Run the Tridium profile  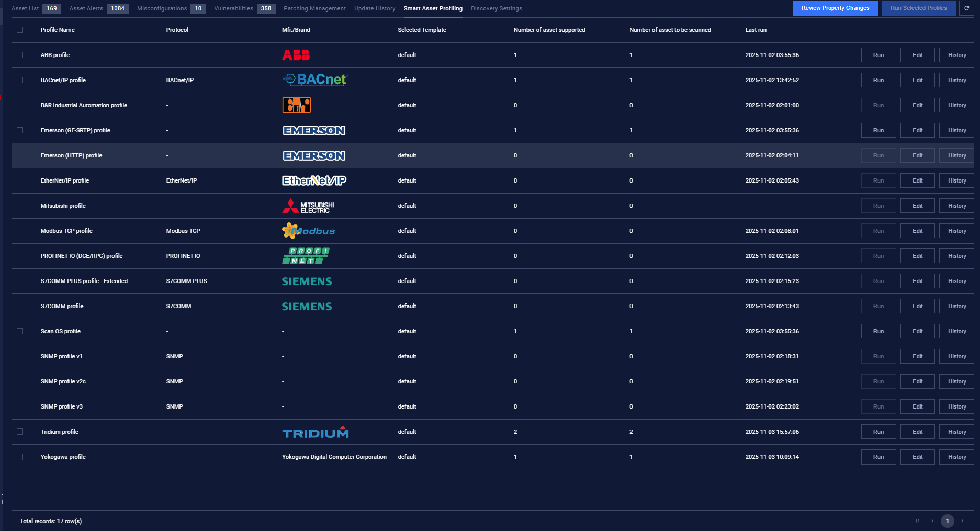click(878, 432)
